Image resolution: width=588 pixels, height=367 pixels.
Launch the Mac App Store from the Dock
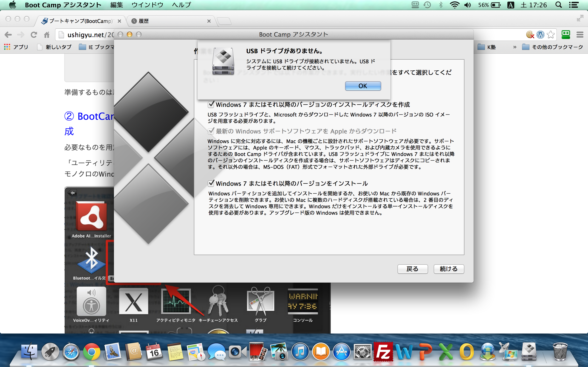pos(341,352)
